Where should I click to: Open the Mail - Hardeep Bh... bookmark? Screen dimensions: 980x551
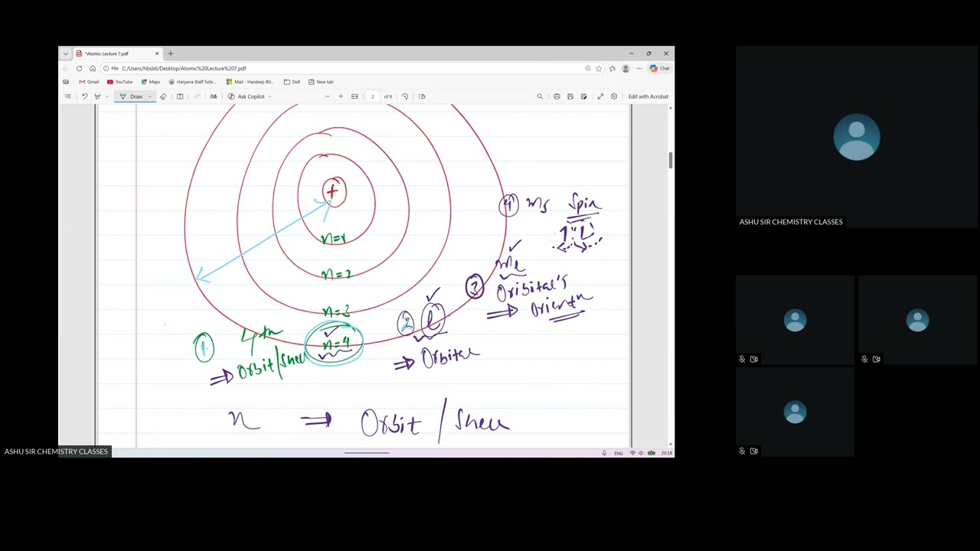click(x=250, y=82)
